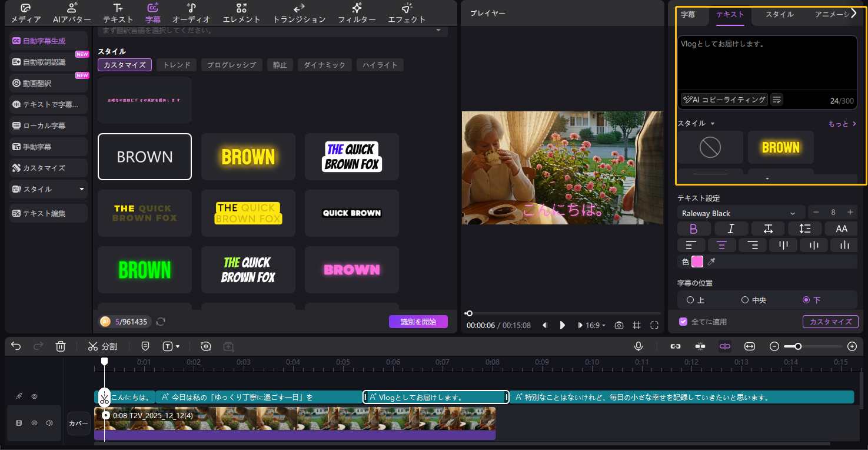Click the 識別を開始 button
Image resolution: width=868 pixels, height=450 pixels.
point(418,322)
